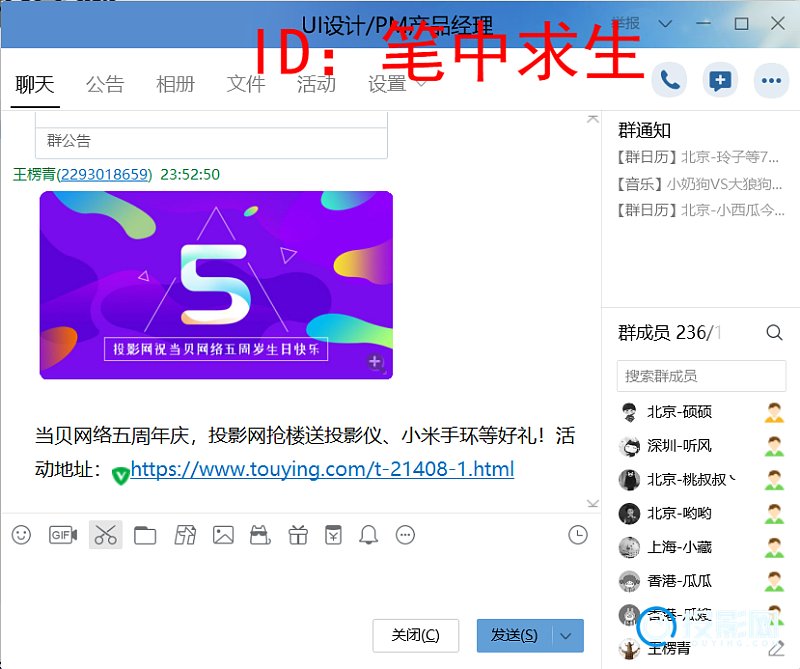Open the three-dot more menu in header
800x669 pixels.
point(771,80)
